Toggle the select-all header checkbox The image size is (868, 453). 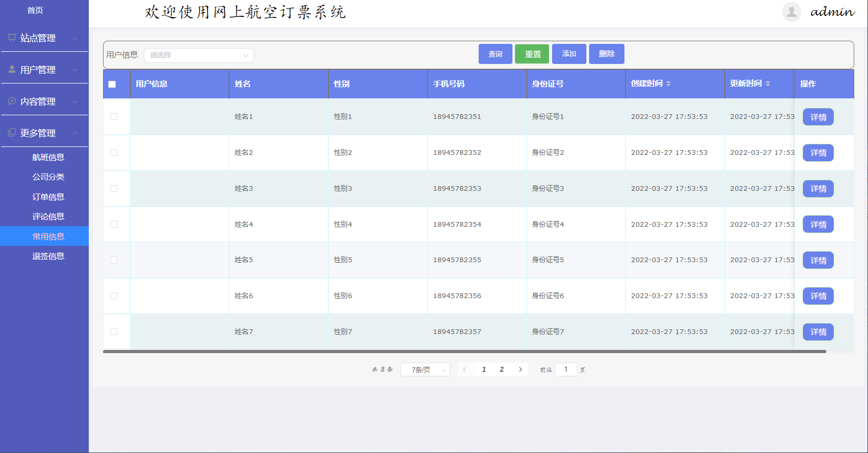(x=112, y=84)
